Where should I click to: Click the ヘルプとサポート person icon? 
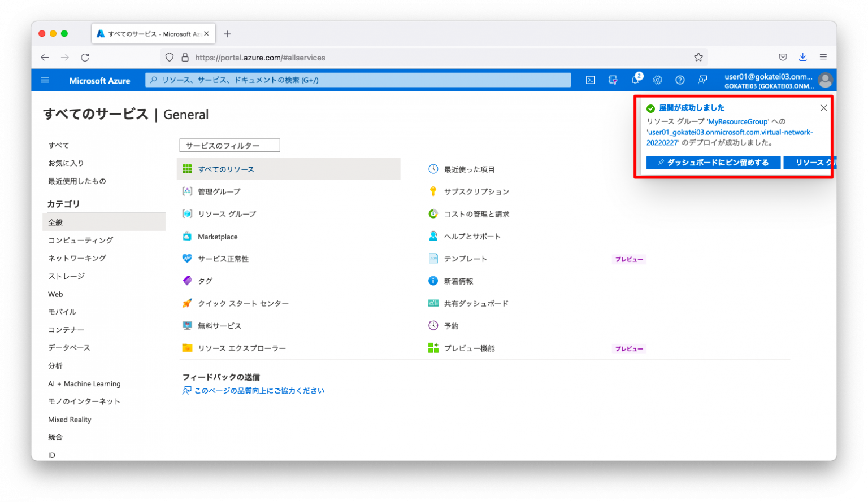point(433,236)
